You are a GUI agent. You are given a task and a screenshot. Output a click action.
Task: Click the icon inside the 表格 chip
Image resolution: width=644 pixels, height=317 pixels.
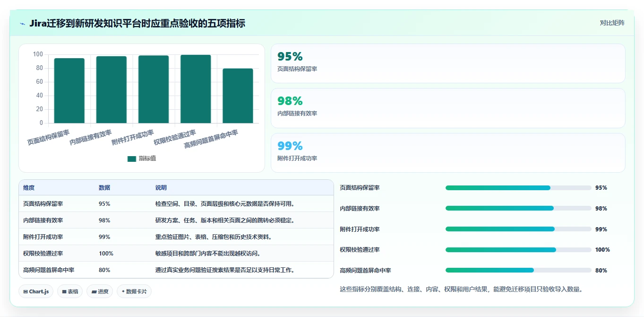tap(64, 292)
